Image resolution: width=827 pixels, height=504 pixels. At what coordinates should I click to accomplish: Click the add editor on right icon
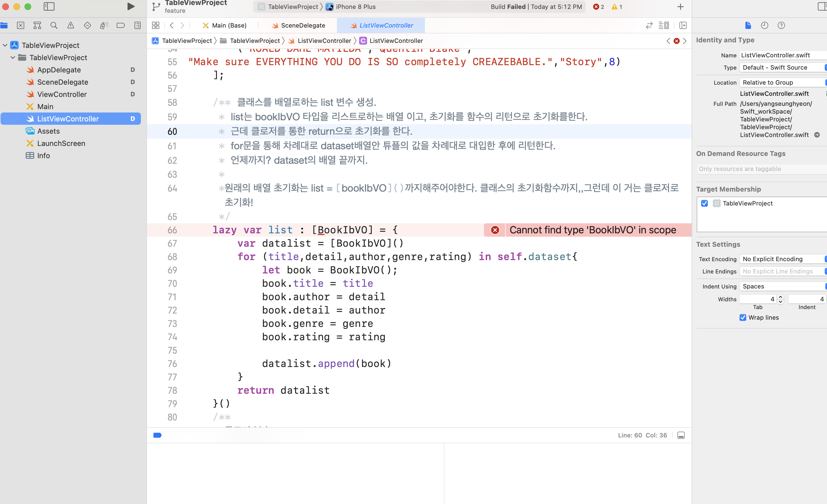[683, 25]
